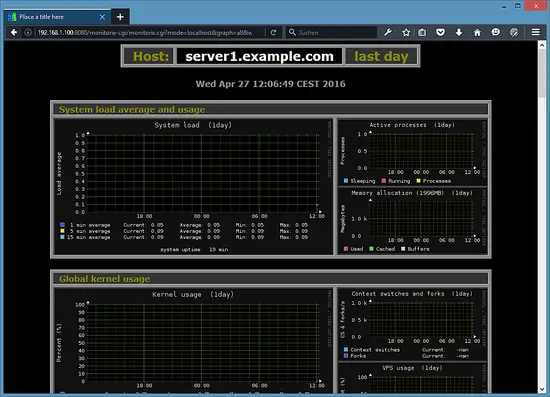Minimize the browser window
Viewport: 550px width, 397px height.
(x=504, y=6)
